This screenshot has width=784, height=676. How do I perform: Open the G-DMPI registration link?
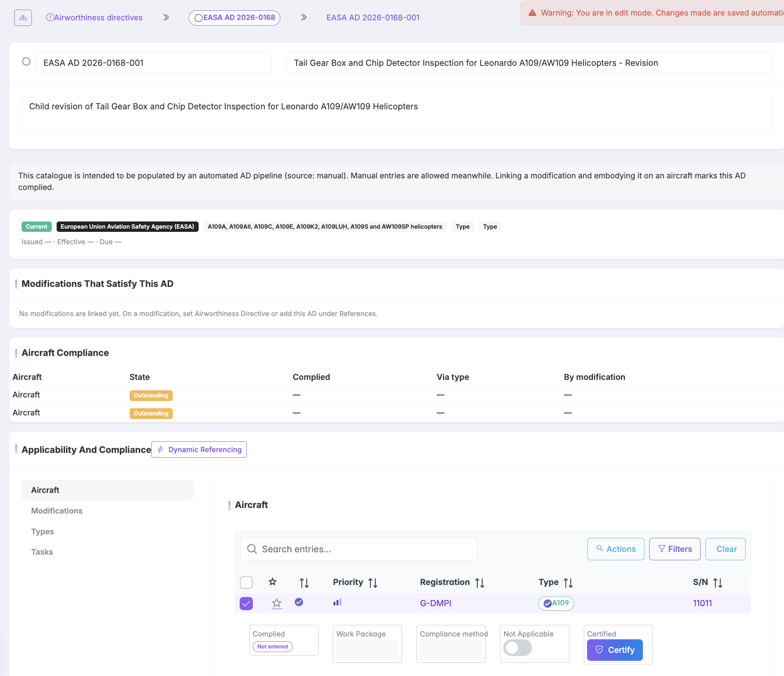[435, 603]
